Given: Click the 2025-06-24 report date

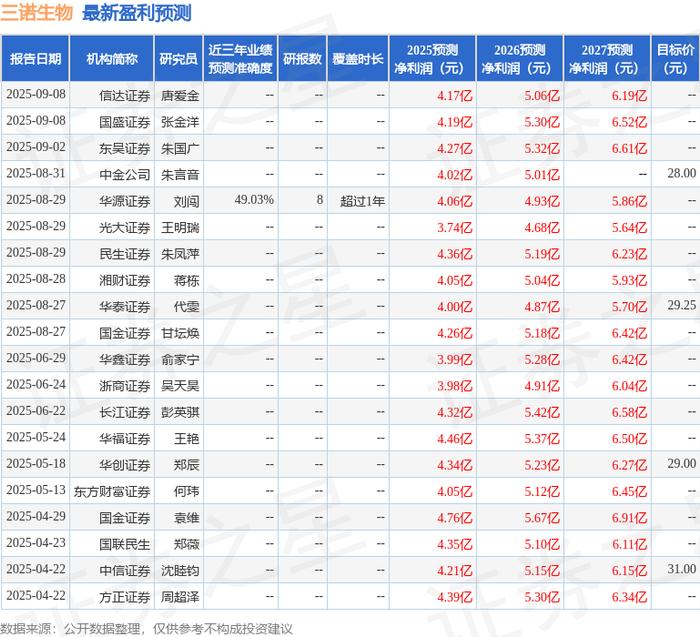Looking at the screenshot, I should tap(36, 384).
